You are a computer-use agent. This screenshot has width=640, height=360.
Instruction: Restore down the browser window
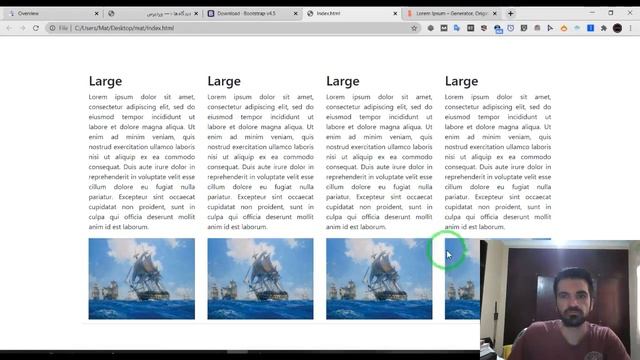tap(611, 13)
